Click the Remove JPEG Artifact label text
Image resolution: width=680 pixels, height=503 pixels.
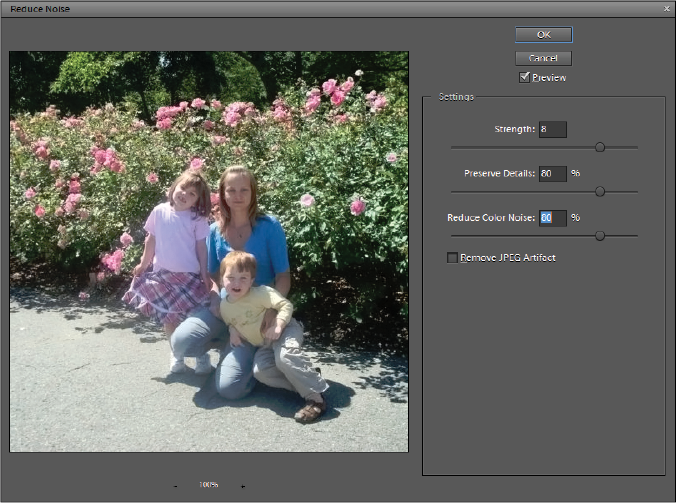508,258
